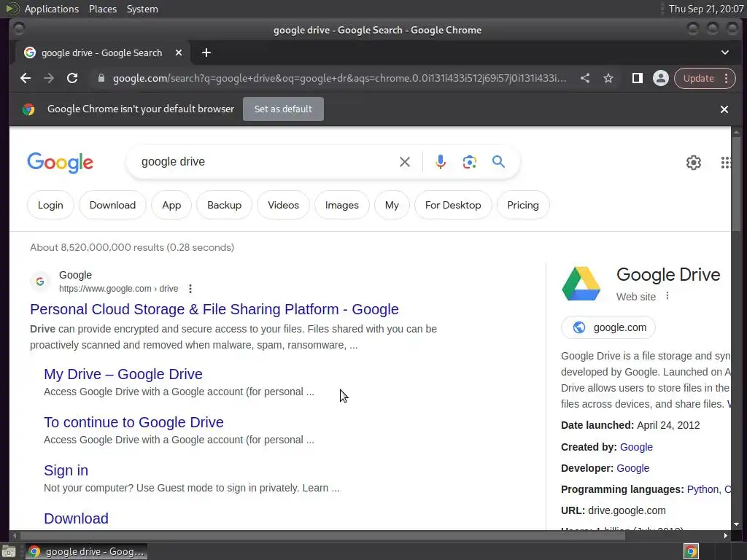The image size is (747, 560).
Task: Click the google.com chip in knowledge panel
Action: pyautogui.click(x=608, y=327)
